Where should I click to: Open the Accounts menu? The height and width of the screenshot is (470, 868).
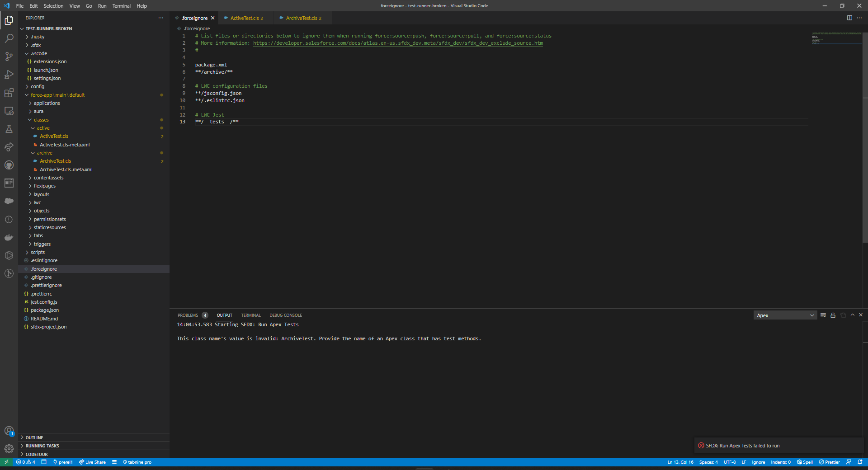point(9,431)
